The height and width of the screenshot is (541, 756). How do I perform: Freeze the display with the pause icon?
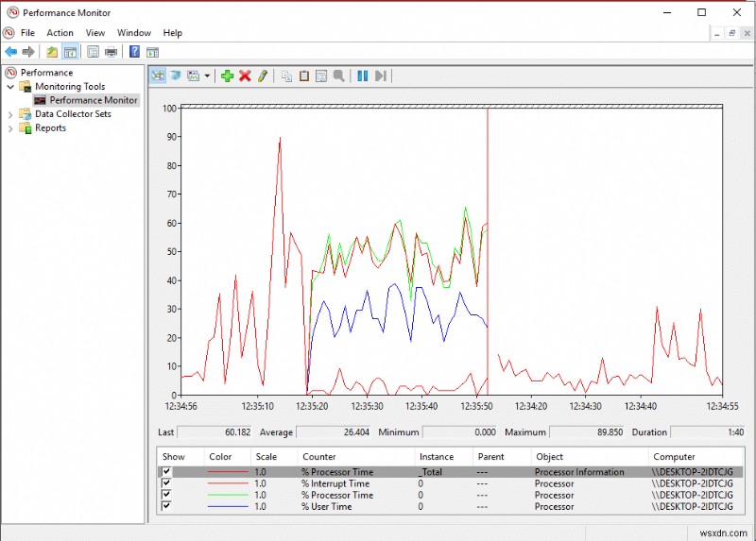tap(362, 76)
